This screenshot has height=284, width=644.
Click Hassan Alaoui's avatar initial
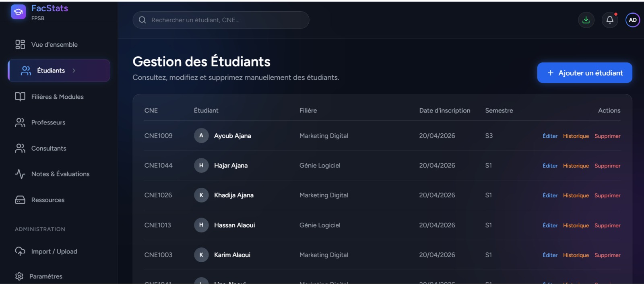click(x=201, y=225)
